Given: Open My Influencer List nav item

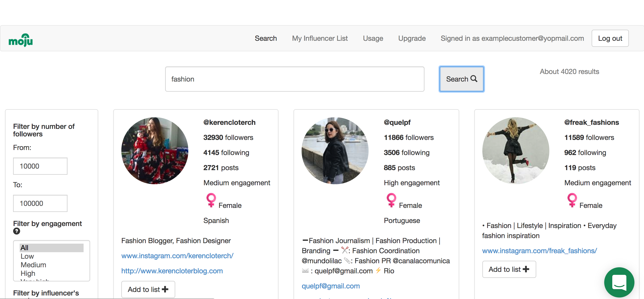Looking at the screenshot, I should tap(320, 38).
